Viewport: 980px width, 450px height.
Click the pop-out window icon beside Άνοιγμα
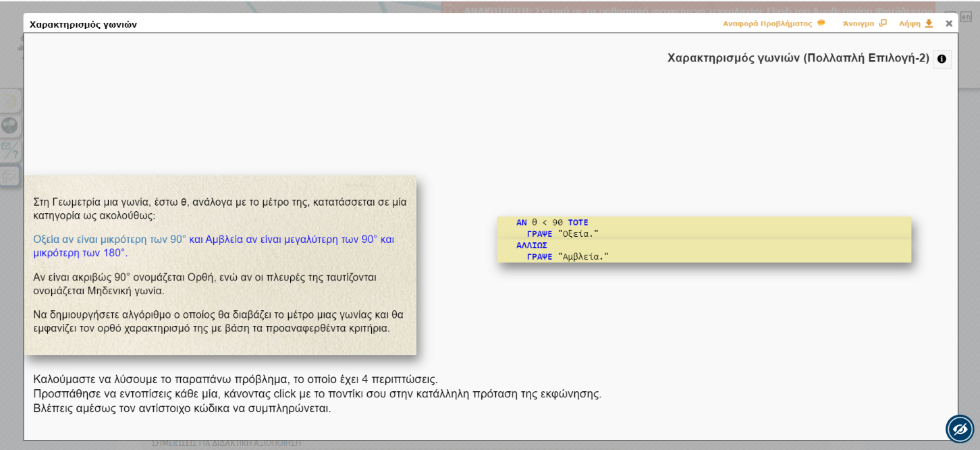[883, 23]
